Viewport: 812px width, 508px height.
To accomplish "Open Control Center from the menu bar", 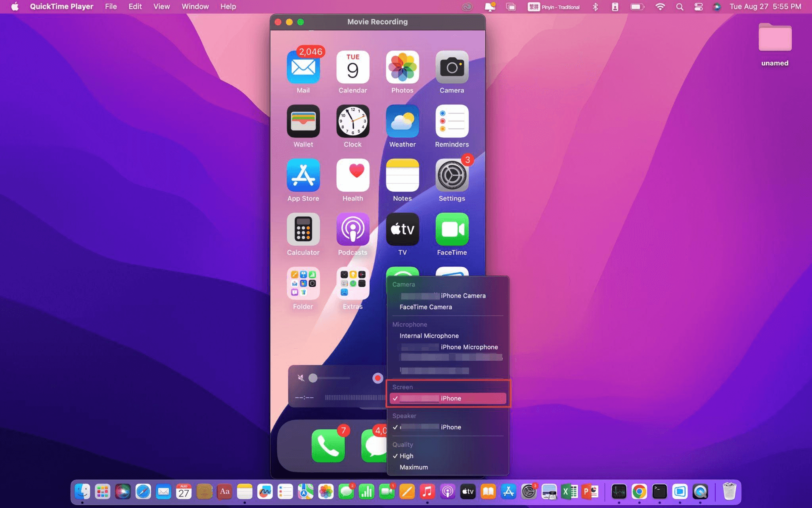I will [x=698, y=7].
